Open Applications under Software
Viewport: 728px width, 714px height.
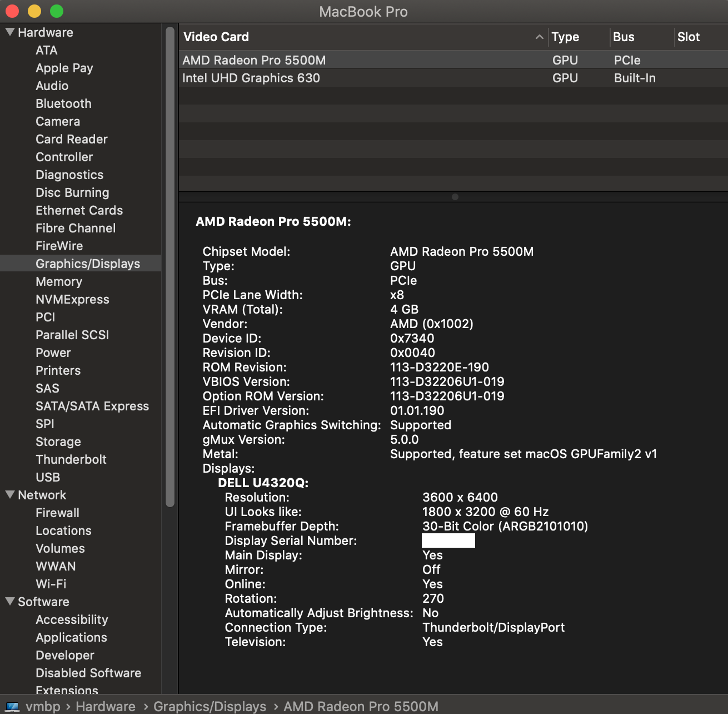72,637
